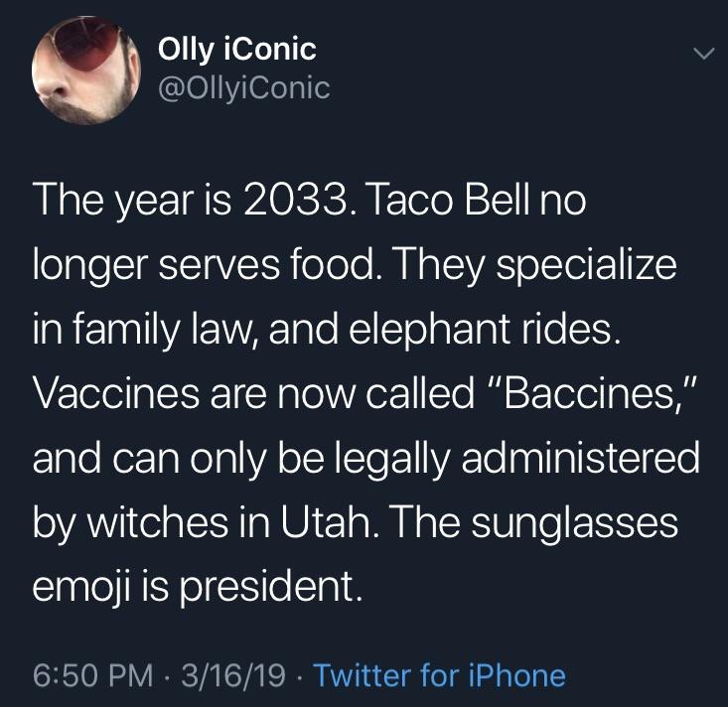The height and width of the screenshot is (707, 728).
Task: Open the Twitter for iPhone source link
Action: click(x=439, y=676)
